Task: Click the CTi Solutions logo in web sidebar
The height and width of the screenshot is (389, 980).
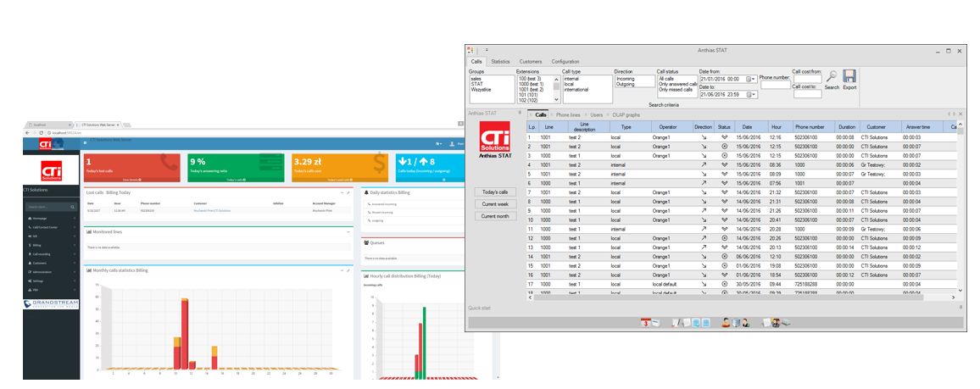Action: pyautogui.click(x=51, y=170)
